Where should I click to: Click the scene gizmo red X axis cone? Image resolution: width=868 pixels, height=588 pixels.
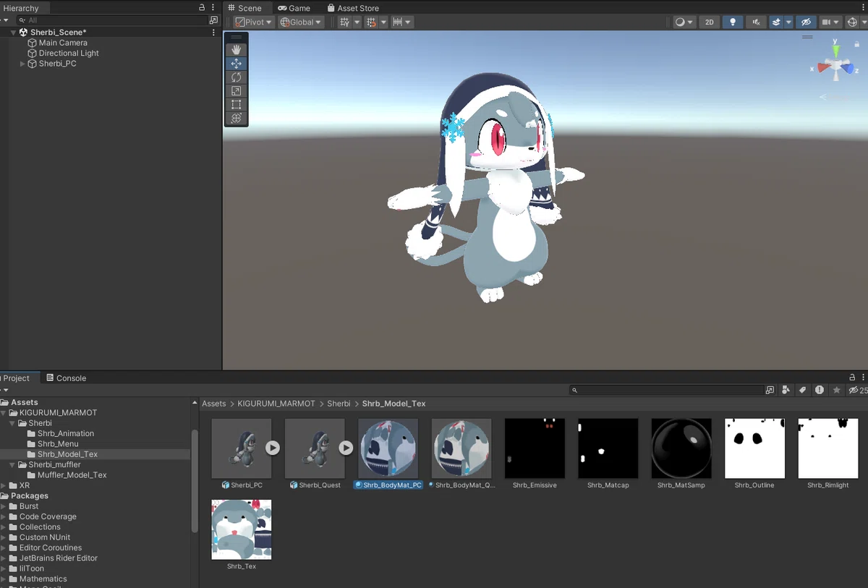822,67
